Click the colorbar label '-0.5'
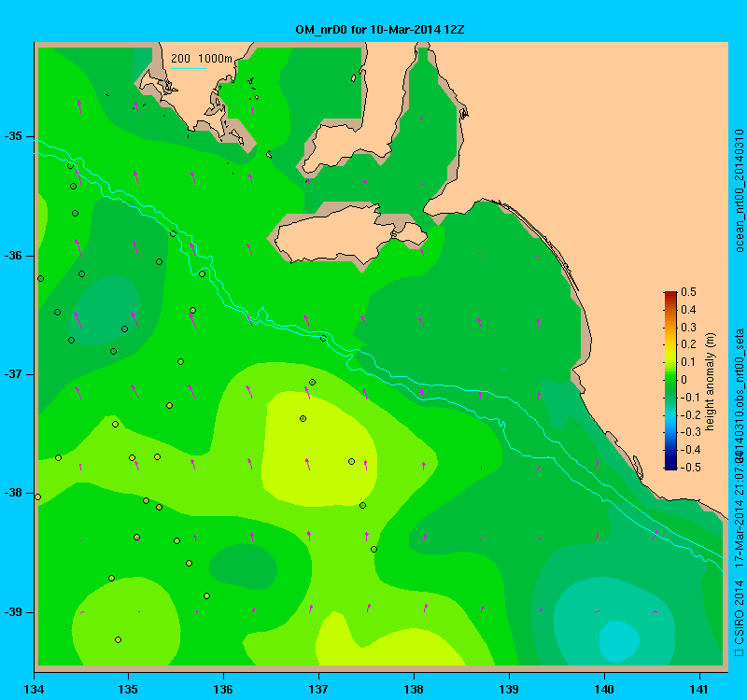Screen dimensions: 747x700 [x=689, y=468]
